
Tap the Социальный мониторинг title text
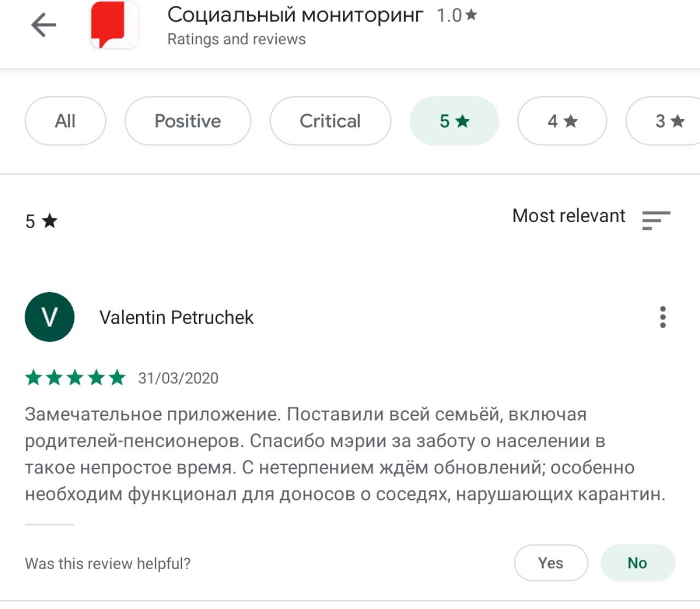click(295, 15)
